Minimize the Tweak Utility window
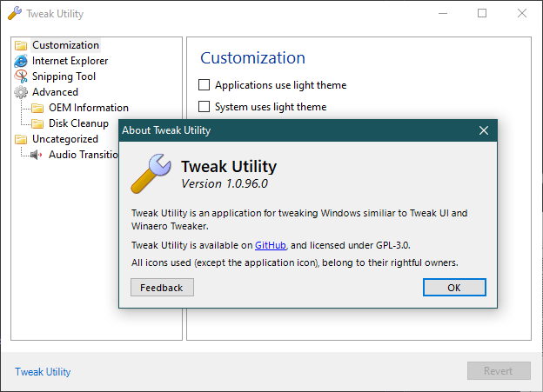 pyautogui.click(x=443, y=14)
